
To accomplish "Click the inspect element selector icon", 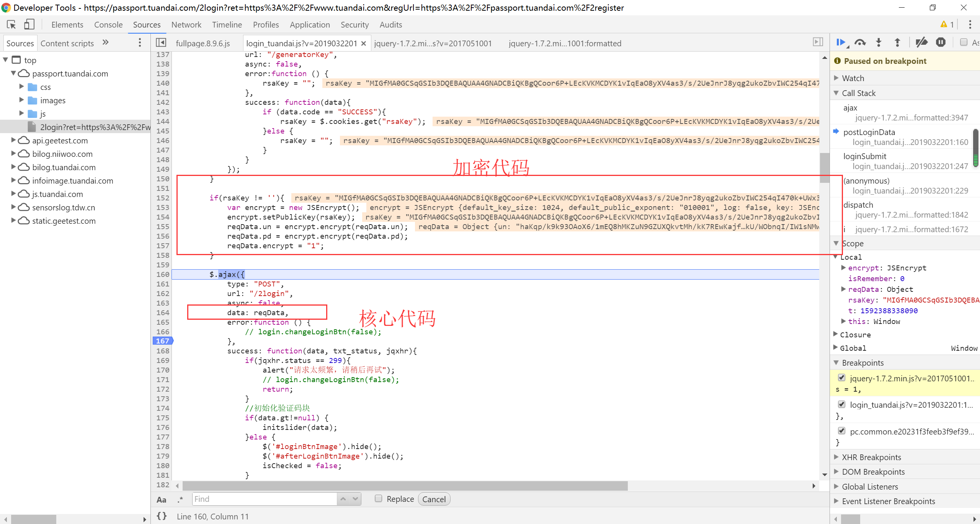I will coord(11,25).
